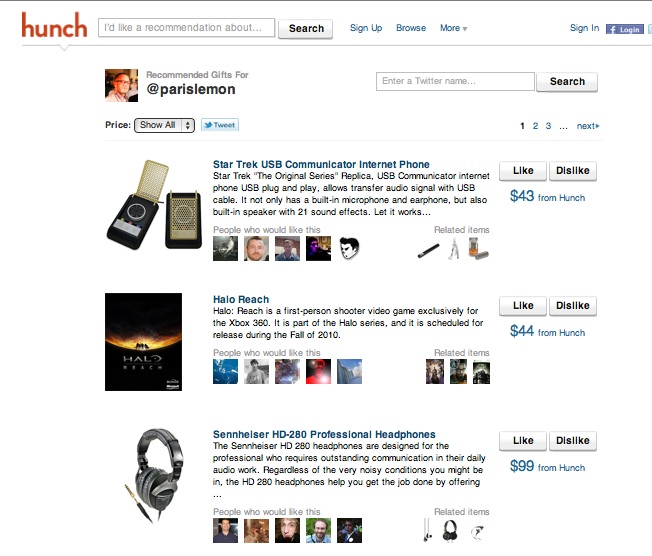Click the @parislemon profile photo
The height and width of the screenshot is (556, 652).
(121, 85)
